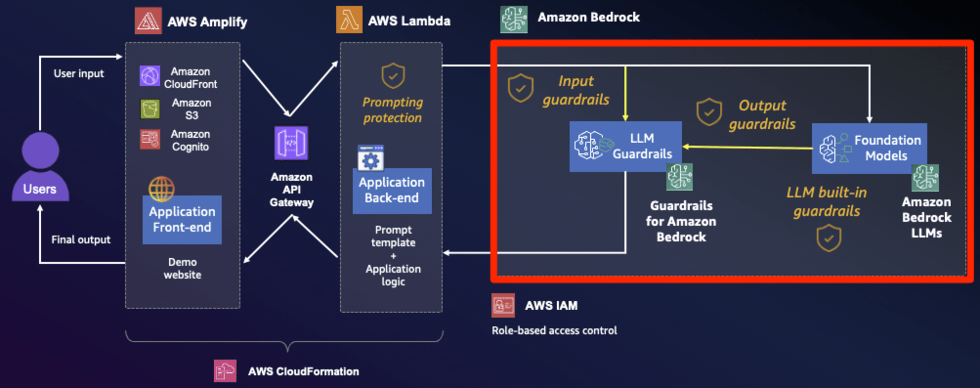Click the 'Input guardrails' text
Image resolution: width=980 pixels, height=388 pixels.
[576, 91]
